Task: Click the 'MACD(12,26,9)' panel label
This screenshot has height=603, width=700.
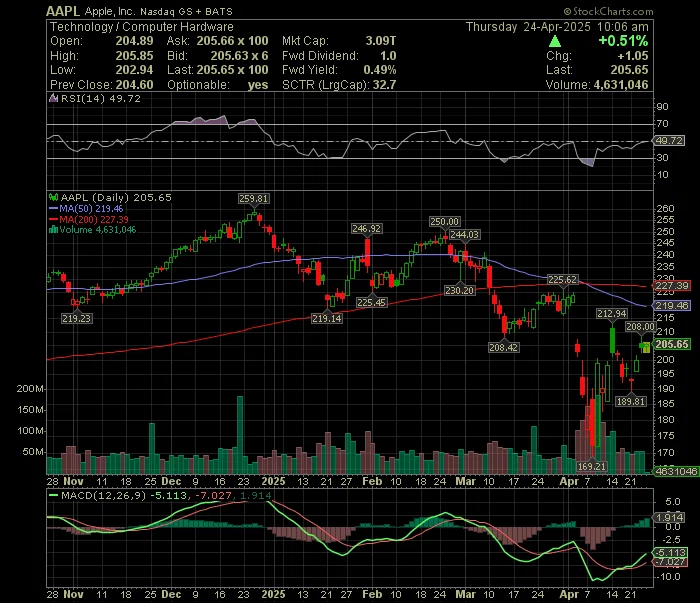Action: (x=104, y=495)
